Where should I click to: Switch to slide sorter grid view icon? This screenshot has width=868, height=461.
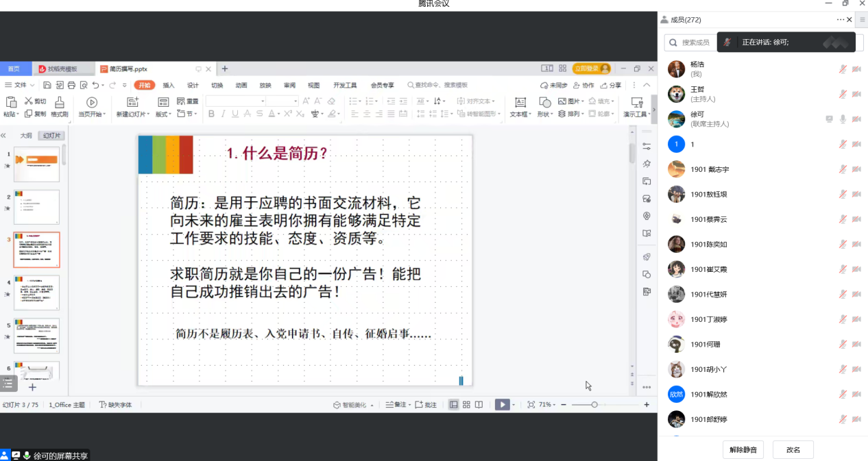tap(466, 405)
